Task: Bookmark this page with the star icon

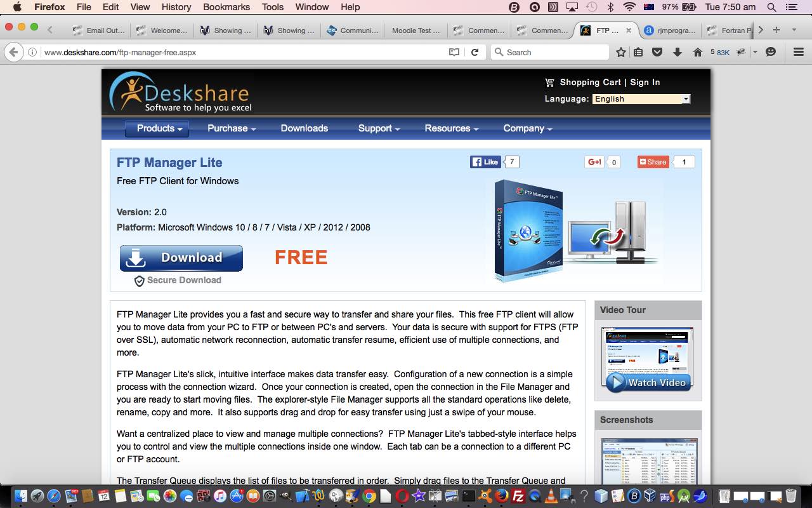Action: click(x=621, y=52)
